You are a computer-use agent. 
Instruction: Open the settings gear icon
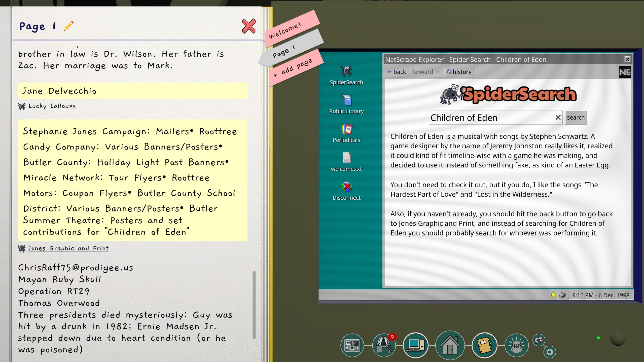coord(550,352)
